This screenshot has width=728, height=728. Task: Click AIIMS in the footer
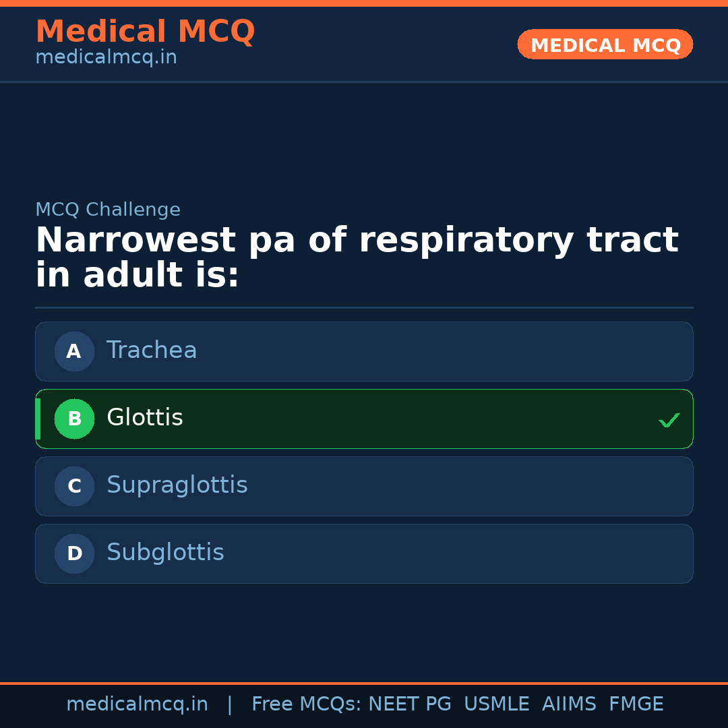click(569, 704)
